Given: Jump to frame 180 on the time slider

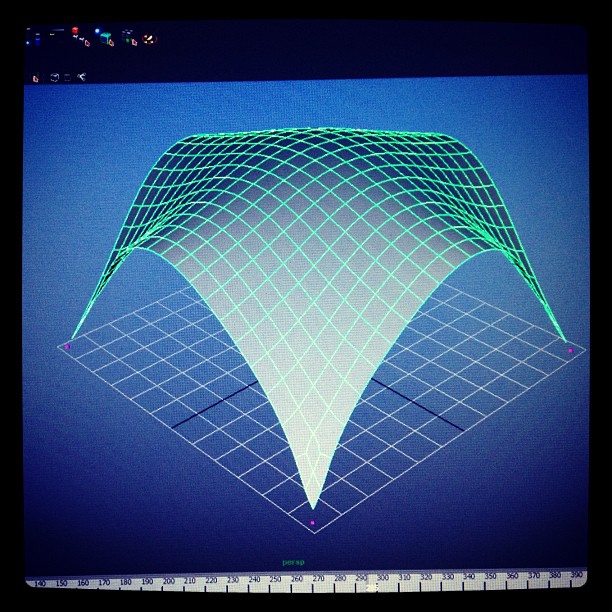Looking at the screenshot, I should (x=125, y=582).
